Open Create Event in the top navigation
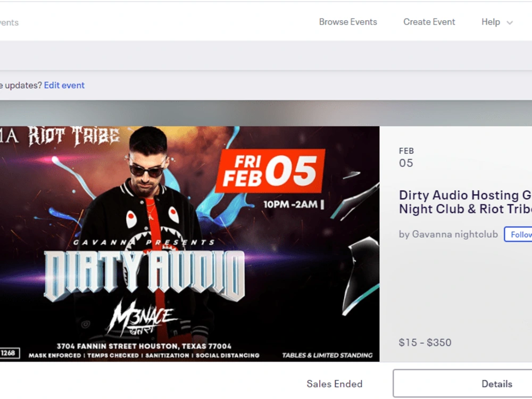 pos(429,22)
